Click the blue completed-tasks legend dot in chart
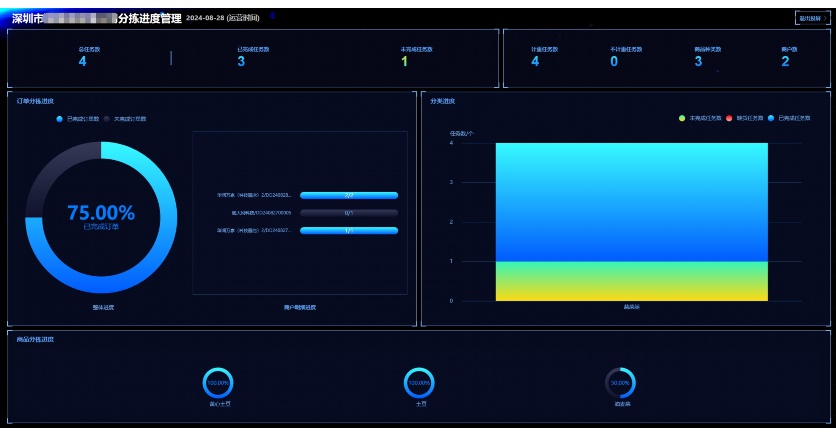The height and width of the screenshot is (436, 836). coord(771,118)
